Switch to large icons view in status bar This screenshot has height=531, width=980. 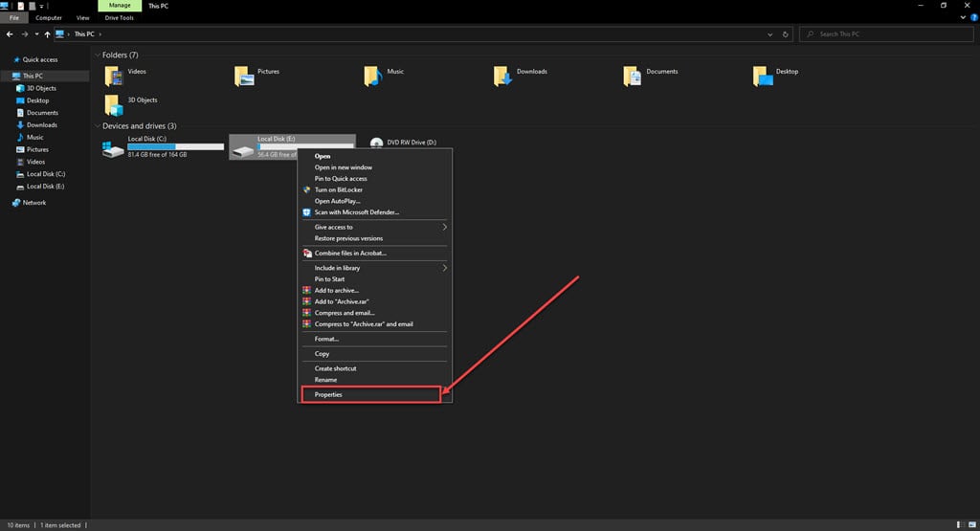pos(972,524)
